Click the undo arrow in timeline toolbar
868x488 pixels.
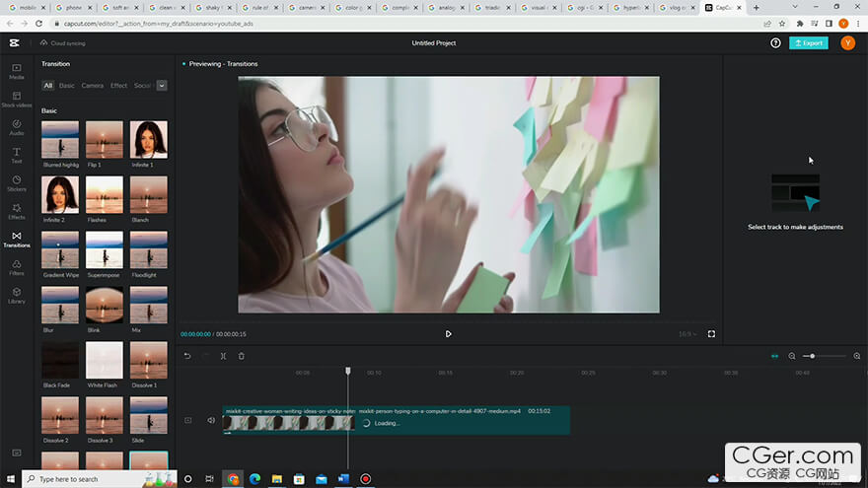(x=187, y=356)
